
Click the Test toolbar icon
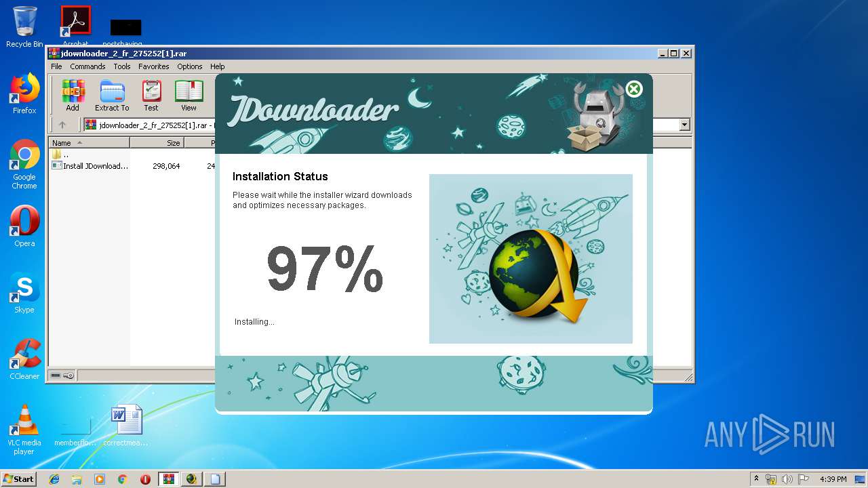[151, 96]
